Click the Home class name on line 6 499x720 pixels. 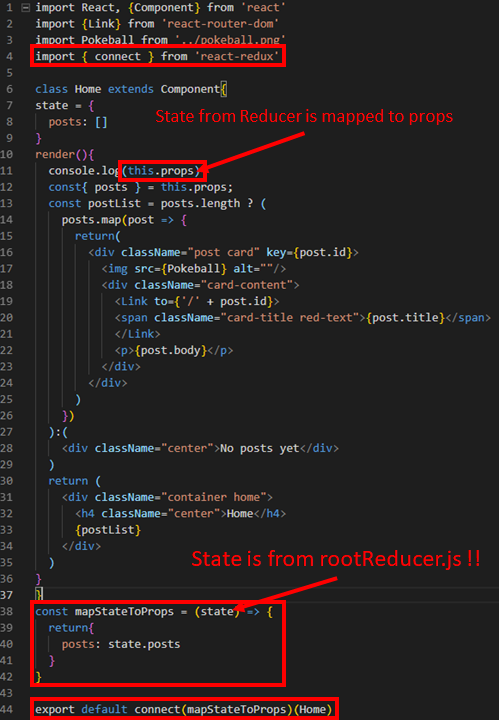pos(88,89)
